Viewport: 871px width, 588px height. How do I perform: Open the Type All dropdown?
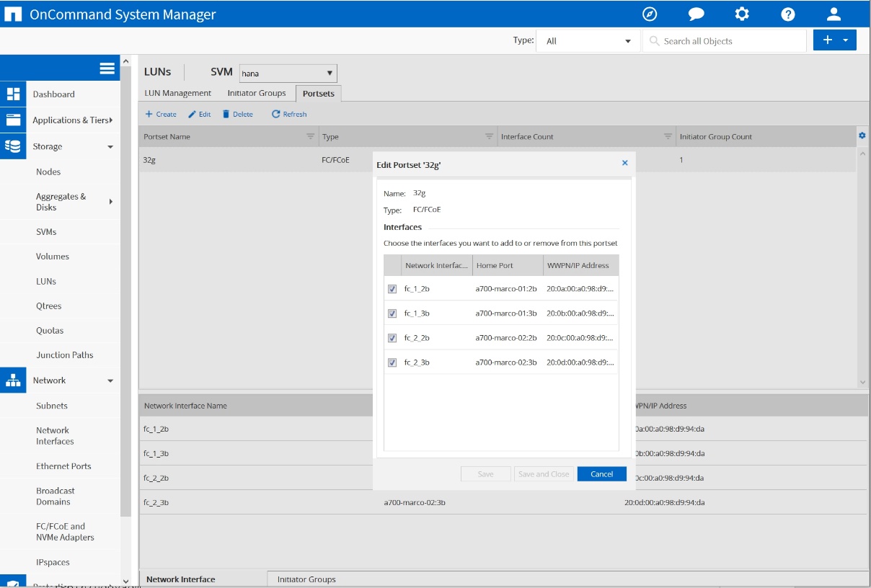pyautogui.click(x=588, y=41)
